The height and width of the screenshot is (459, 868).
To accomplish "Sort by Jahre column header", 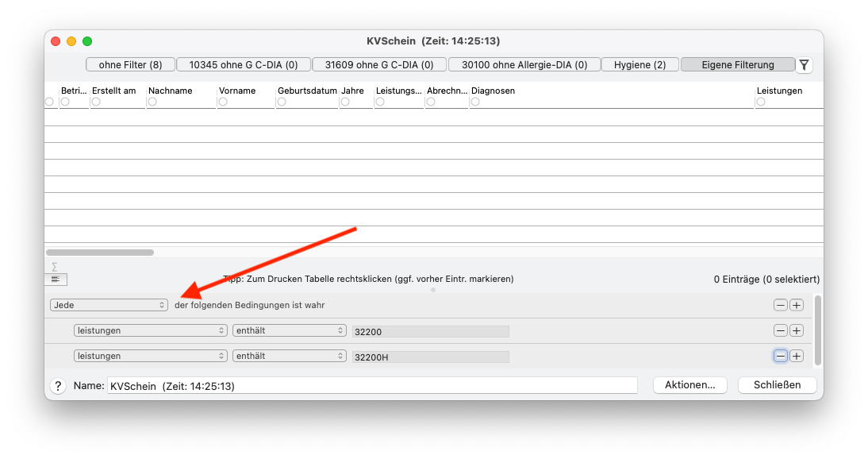I will 352,91.
